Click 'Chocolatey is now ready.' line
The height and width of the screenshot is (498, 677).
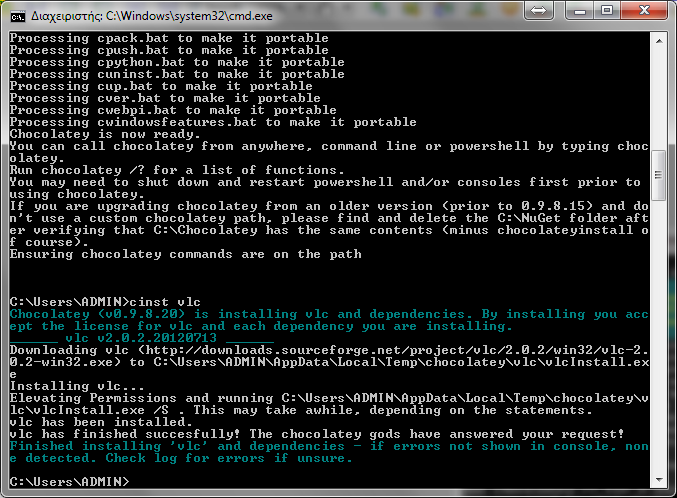tap(105, 134)
